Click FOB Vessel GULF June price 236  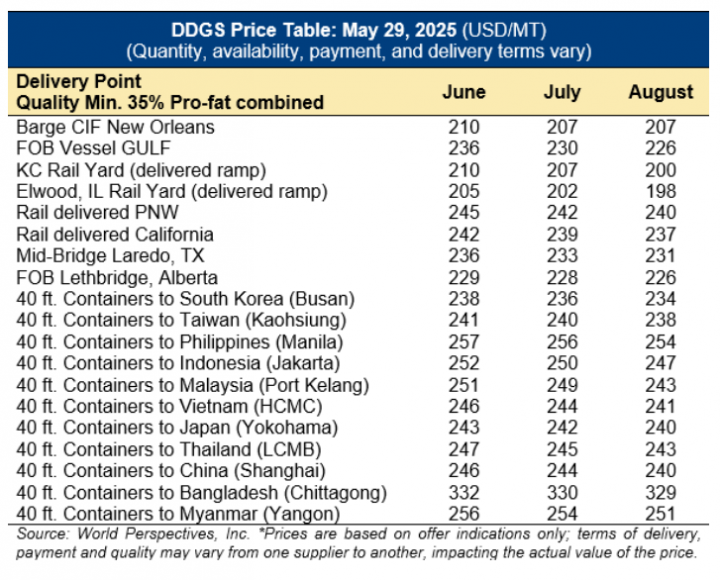pyautogui.click(x=464, y=148)
